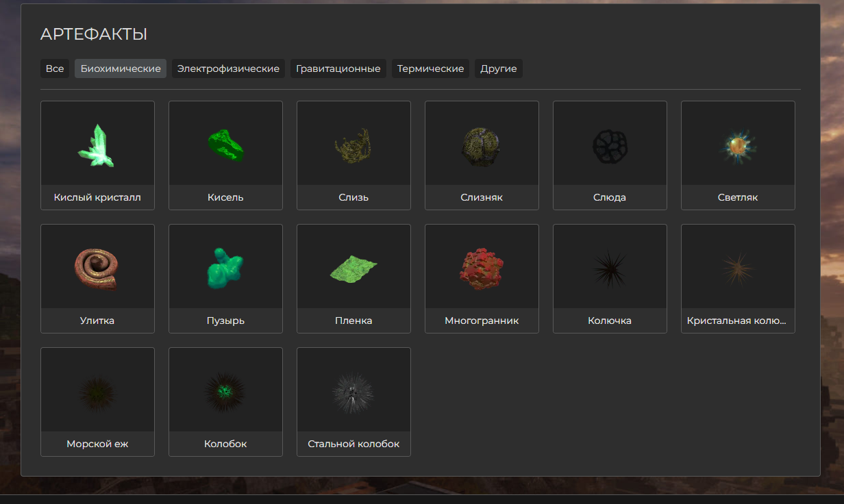Viewport: 844px width, 504px height.
Task: Click the Колючка name label
Action: pos(610,320)
